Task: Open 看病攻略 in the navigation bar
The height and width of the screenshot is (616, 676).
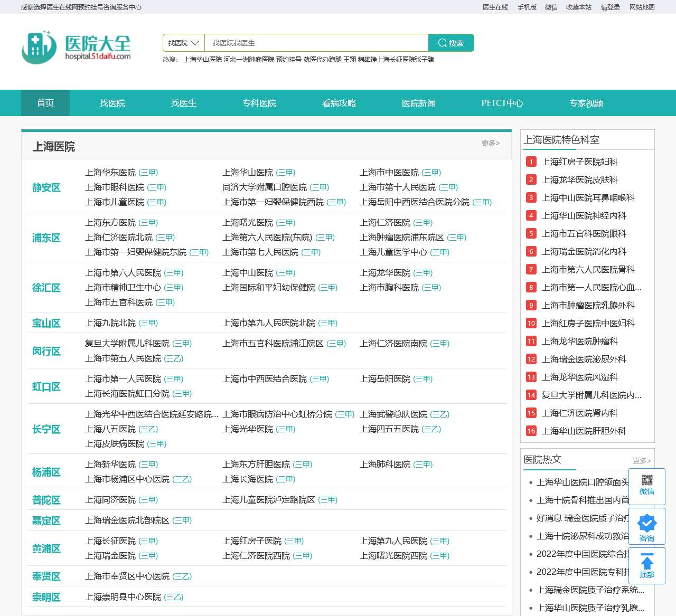Action: click(x=339, y=103)
